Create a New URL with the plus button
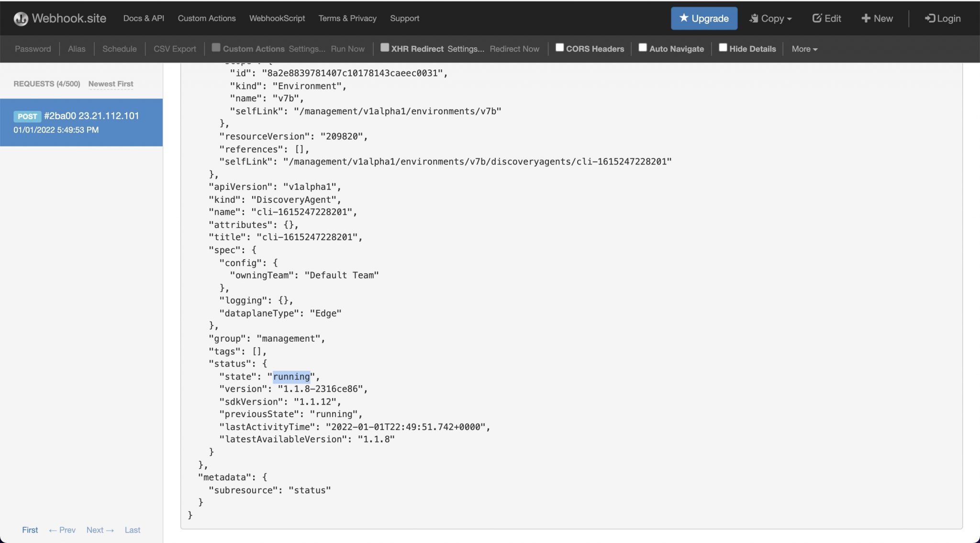980x543 pixels. [877, 19]
